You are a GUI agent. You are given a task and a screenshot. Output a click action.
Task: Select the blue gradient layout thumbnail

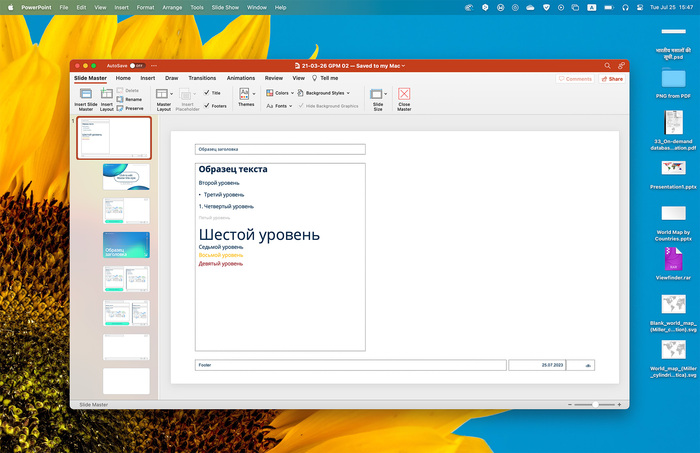126,244
